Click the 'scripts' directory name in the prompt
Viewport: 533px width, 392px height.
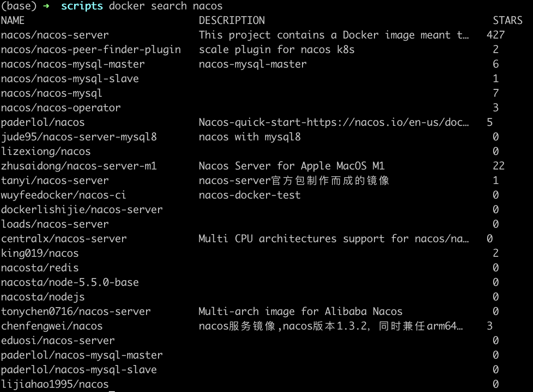[x=82, y=6]
